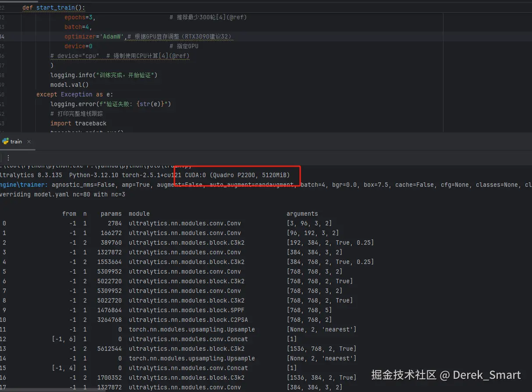Click the '[768, 768, 5]' arguments
The image size is (532, 392).
click(x=309, y=310)
